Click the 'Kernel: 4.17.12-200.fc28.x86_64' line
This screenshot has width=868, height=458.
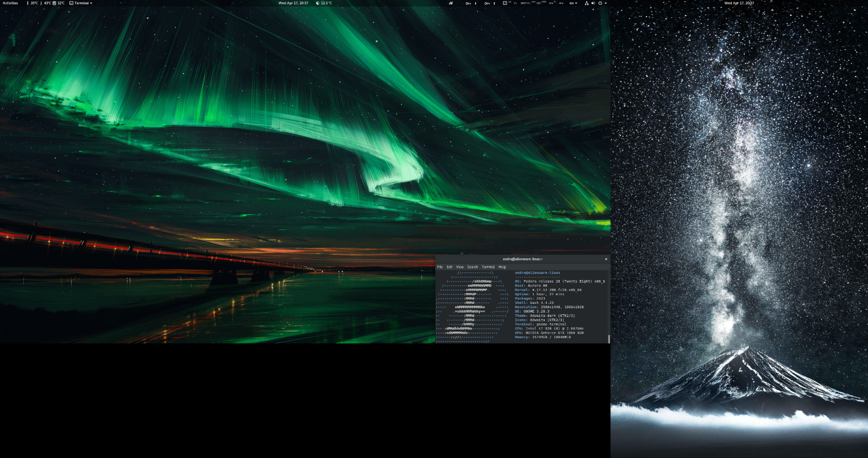click(x=548, y=290)
